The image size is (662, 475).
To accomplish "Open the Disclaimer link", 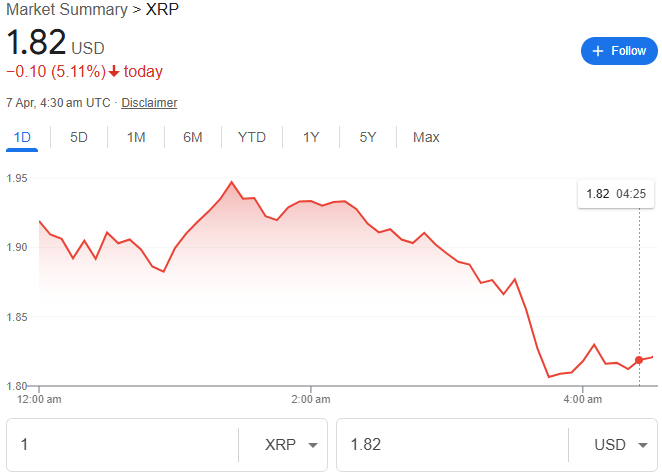I will pos(149,103).
